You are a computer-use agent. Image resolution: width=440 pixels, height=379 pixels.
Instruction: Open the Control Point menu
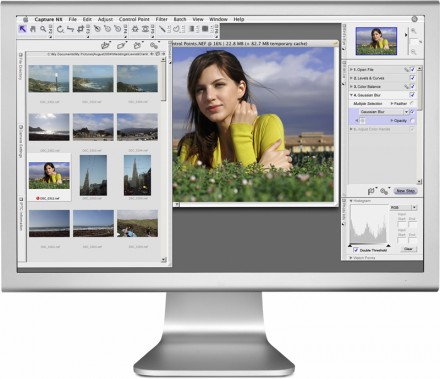134,19
